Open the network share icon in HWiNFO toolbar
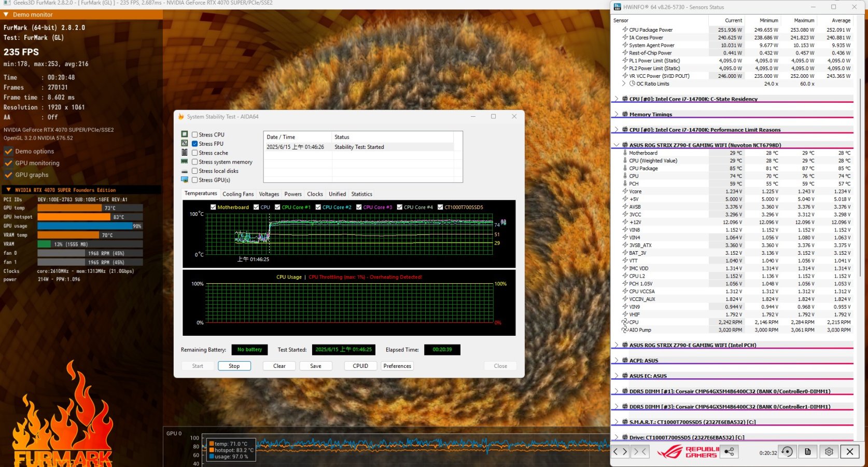The image size is (868, 467). coord(729,451)
